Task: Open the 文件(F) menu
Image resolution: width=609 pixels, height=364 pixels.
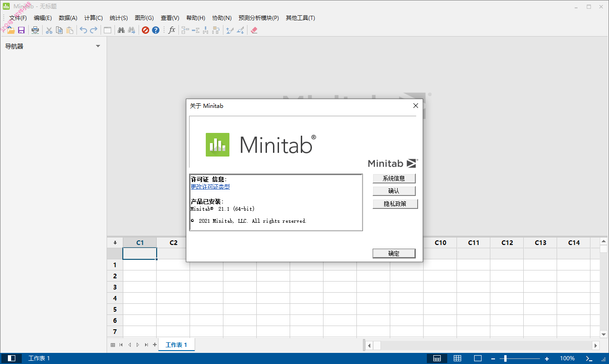Action: tap(18, 18)
